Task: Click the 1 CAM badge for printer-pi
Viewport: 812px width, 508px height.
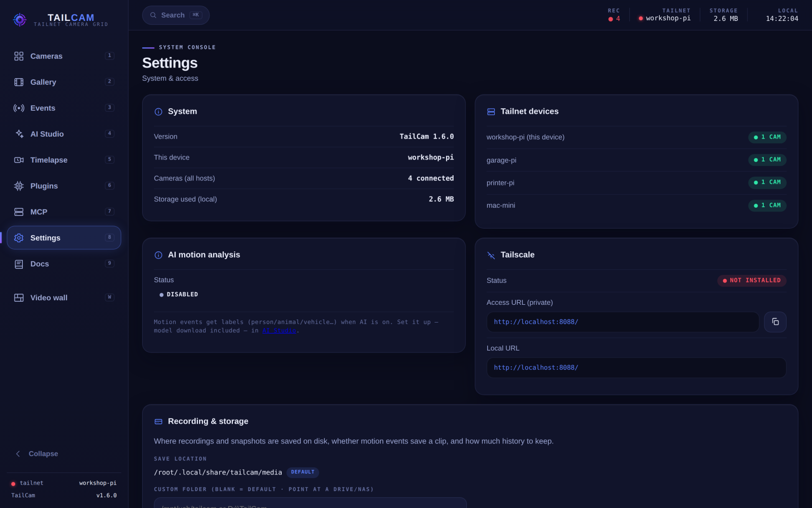Action: pos(767,182)
